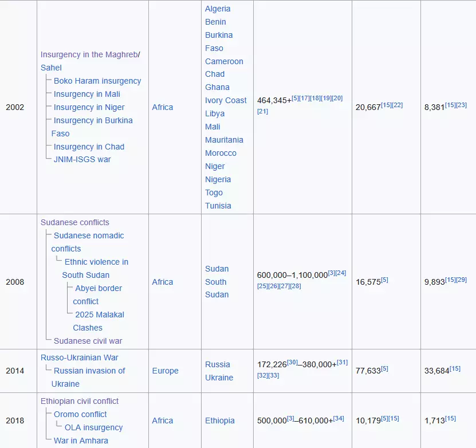The height and width of the screenshot is (448, 476).
Task: Follow the Abyei border conflict link
Action: click(97, 295)
